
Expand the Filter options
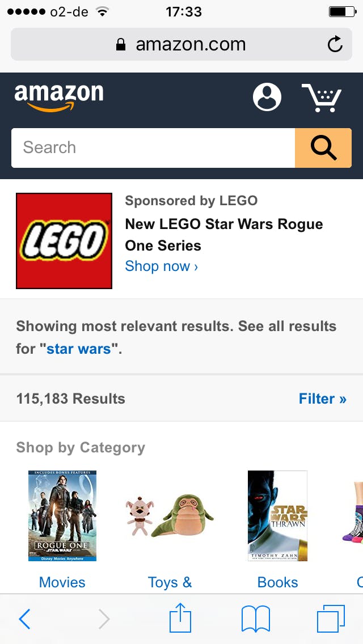click(322, 399)
